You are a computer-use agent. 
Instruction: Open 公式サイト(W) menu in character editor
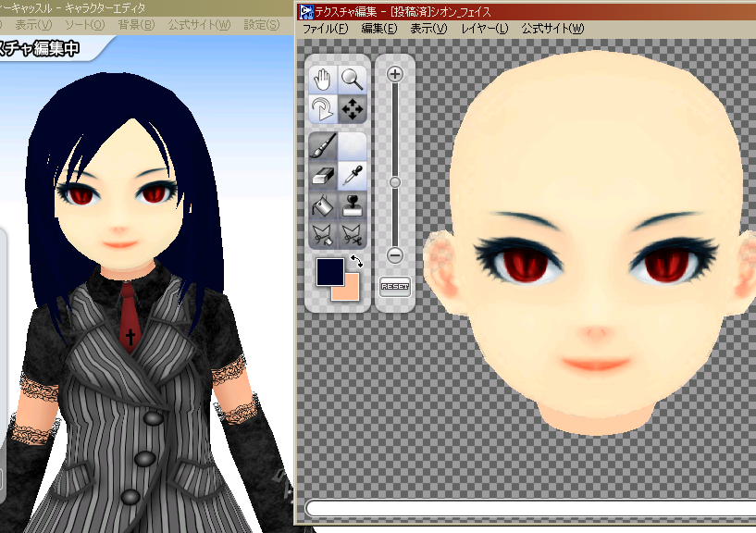pos(199,25)
